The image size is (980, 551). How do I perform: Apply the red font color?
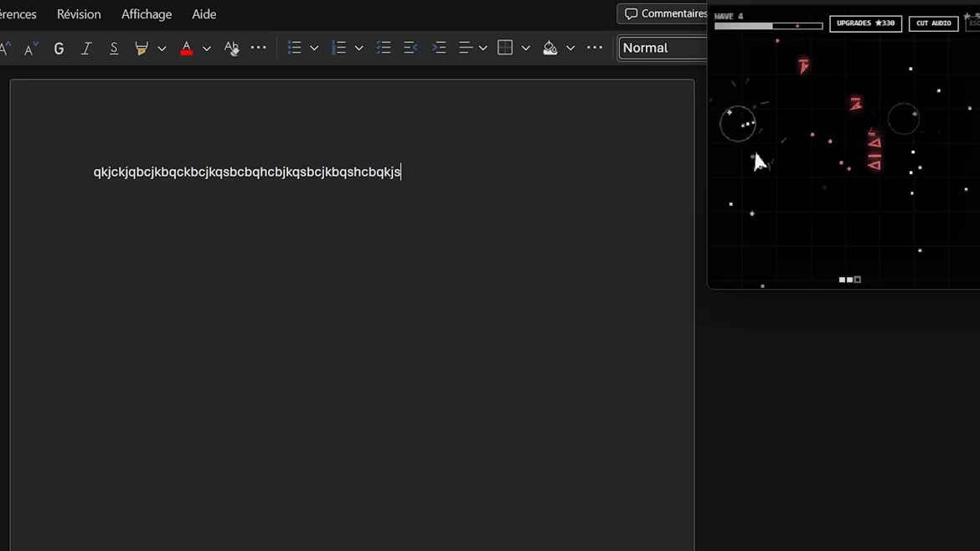click(x=186, y=48)
